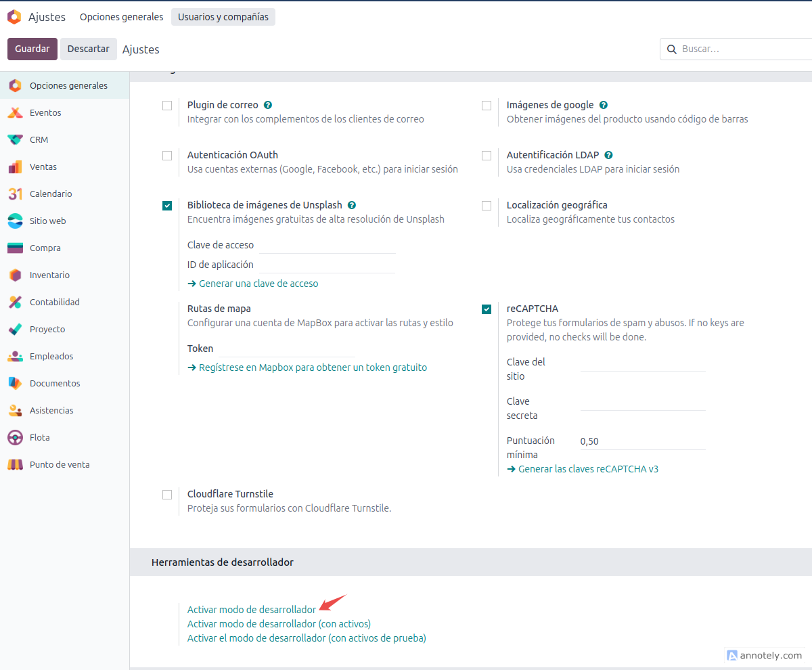Open Punto de venta sidebar icon
This screenshot has width=812, height=670.
pyautogui.click(x=15, y=465)
